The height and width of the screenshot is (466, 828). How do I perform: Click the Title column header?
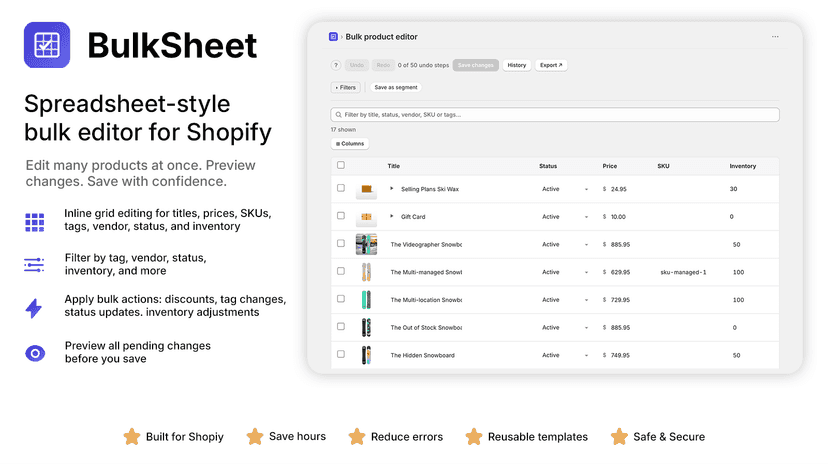(x=393, y=166)
